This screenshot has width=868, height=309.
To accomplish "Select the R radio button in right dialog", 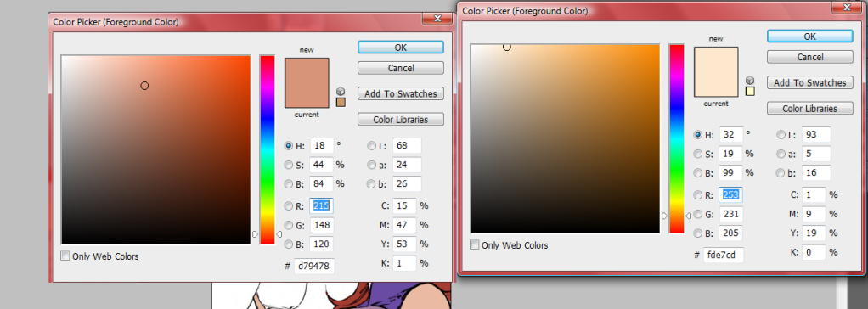I will coord(698,194).
